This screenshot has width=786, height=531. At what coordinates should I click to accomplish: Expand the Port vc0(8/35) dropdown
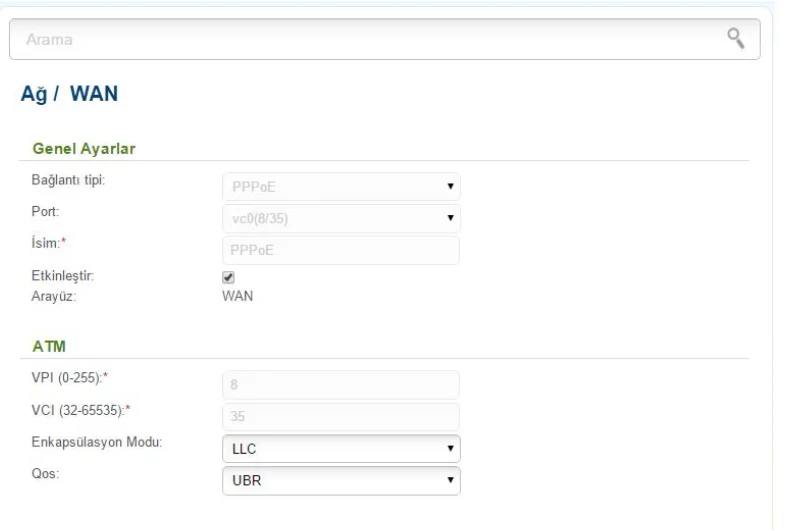click(x=339, y=216)
